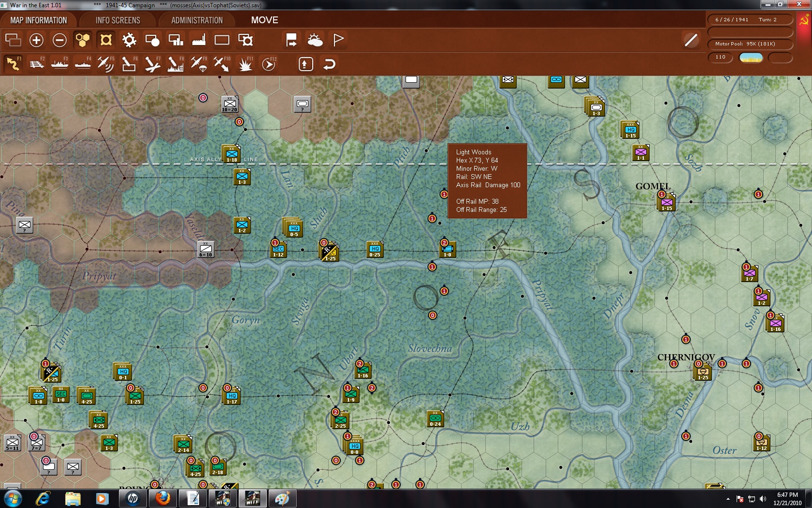
Task: Zoom out the map with minus icon
Action: tap(59, 40)
